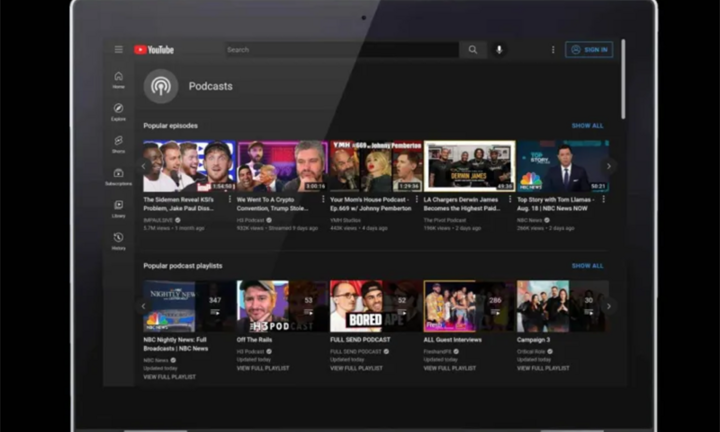Viewport: 720px width, 432px height.
Task: Start voice search with the microphone
Action: click(499, 50)
